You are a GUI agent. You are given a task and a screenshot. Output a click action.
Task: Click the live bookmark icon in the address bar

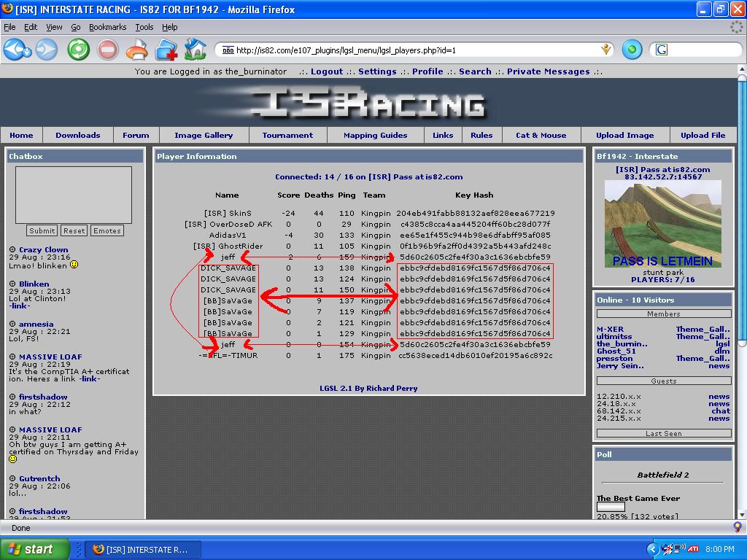point(606,49)
